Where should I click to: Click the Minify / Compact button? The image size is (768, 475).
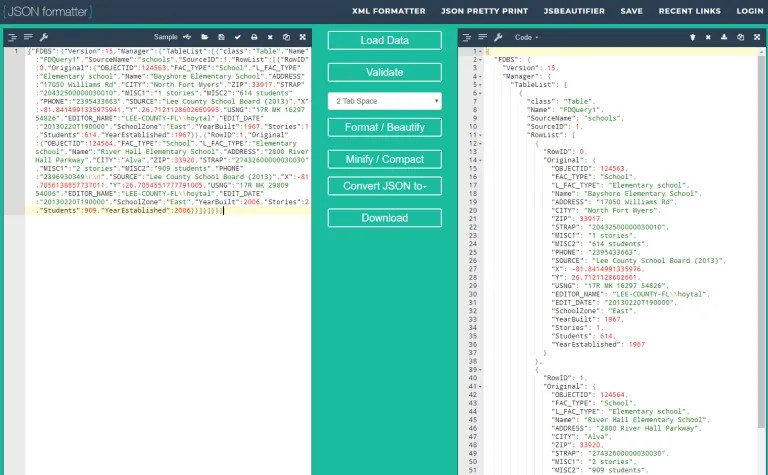(384, 159)
